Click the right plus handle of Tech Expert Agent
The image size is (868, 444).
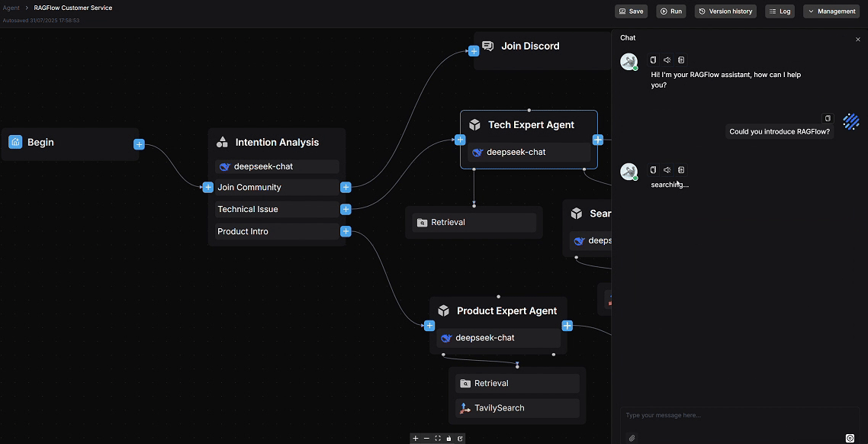(x=598, y=140)
